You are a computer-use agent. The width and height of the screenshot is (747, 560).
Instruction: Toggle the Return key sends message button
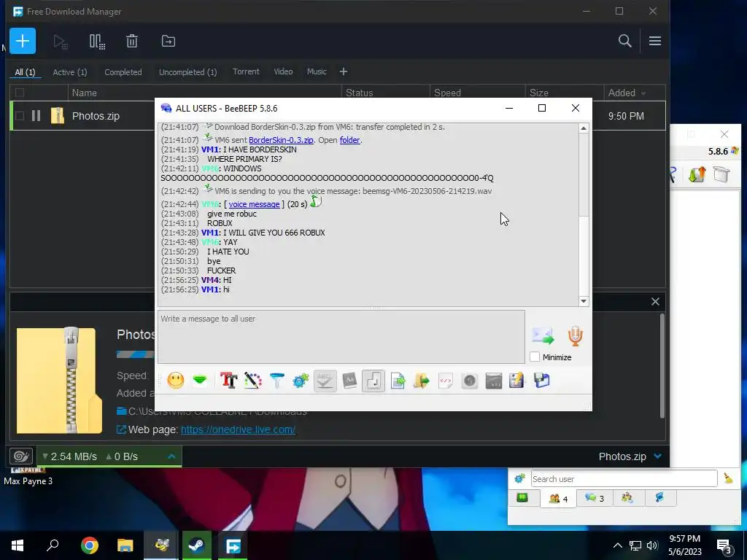pos(373,381)
